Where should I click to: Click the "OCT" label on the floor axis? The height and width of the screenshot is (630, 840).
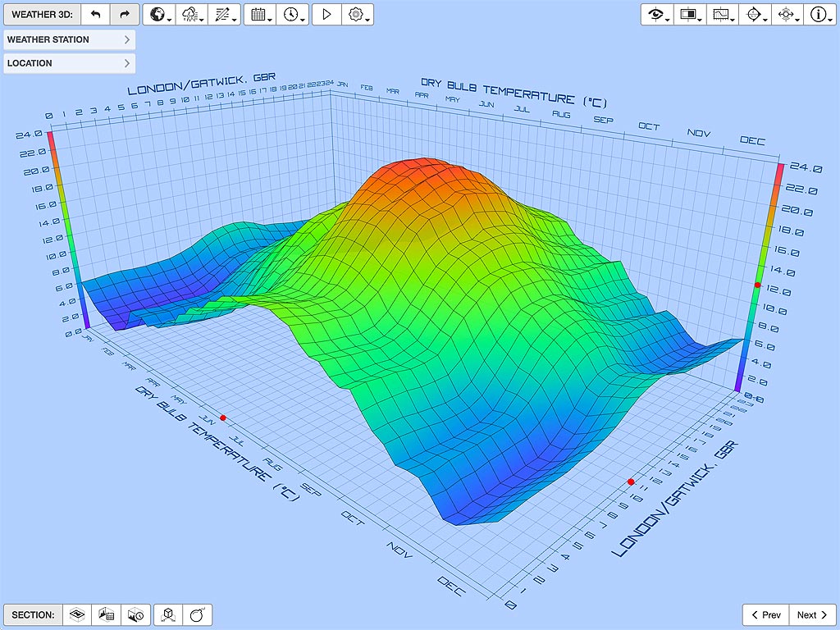tap(353, 518)
